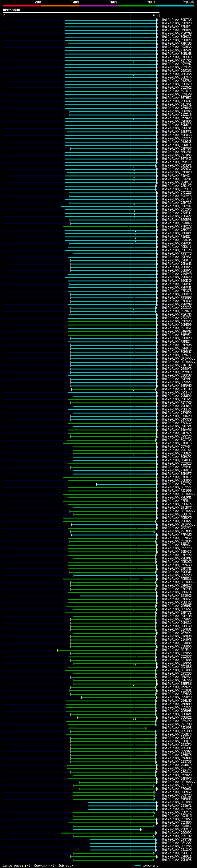Click label UniRef100_Q9XF43
Viewport: 197px width, 868px height.
177,392
